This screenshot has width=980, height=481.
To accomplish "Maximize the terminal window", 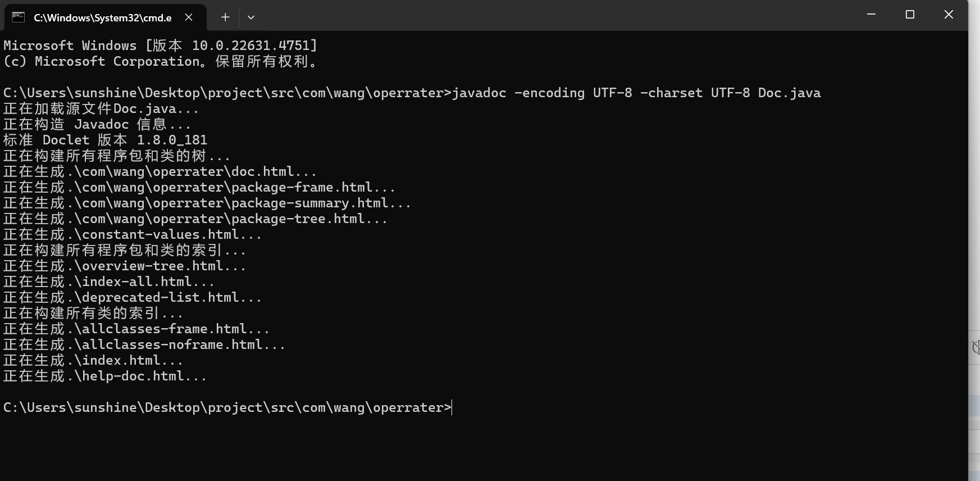I will pos(910,15).
